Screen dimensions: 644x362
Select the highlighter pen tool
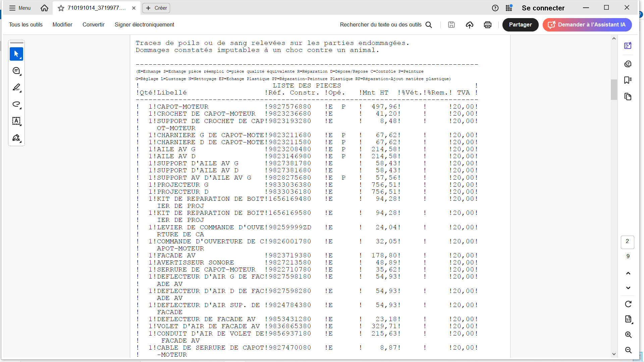pyautogui.click(x=16, y=87)
